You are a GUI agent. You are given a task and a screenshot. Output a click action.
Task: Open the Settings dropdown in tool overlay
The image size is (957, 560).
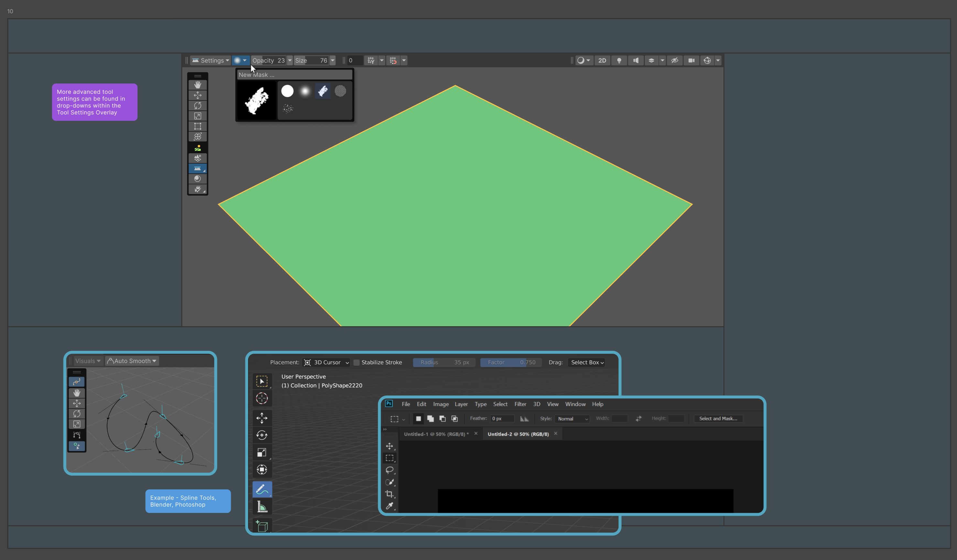211,60
